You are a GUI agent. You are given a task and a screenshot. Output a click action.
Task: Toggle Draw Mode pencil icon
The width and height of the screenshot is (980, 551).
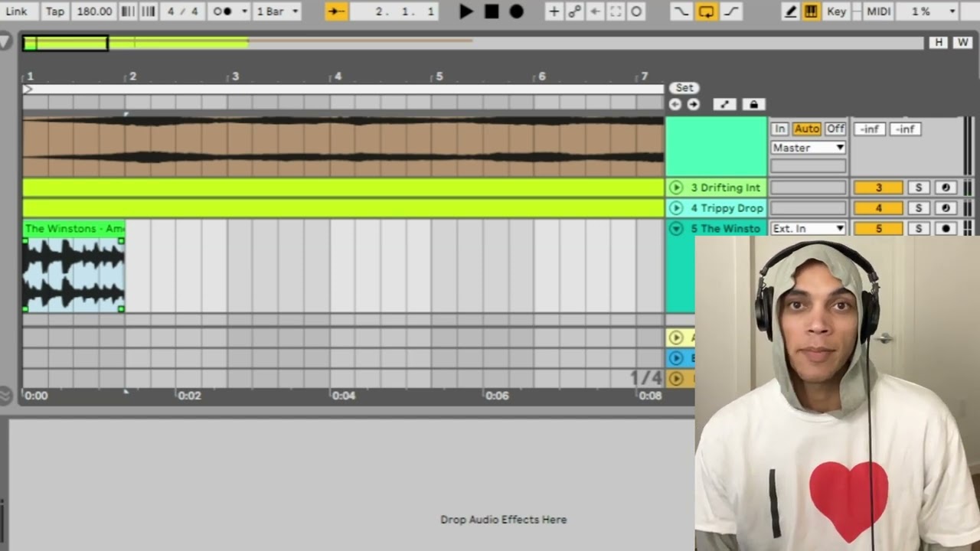click(791, 11)
